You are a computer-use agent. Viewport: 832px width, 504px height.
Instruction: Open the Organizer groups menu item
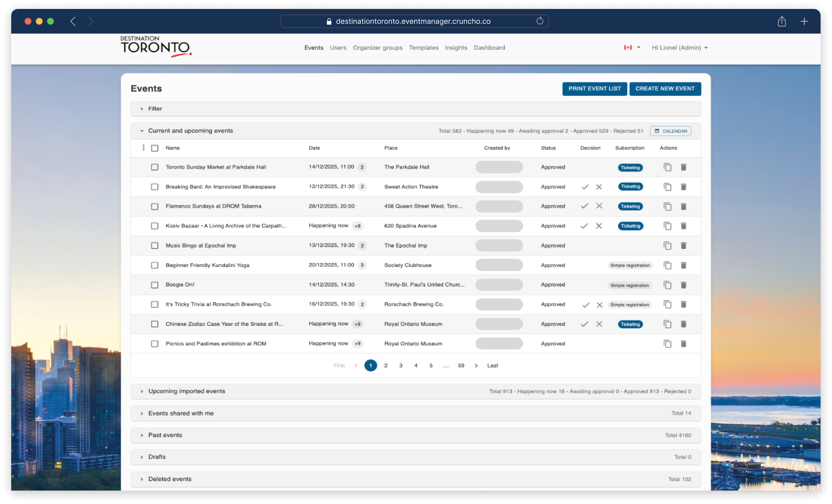(378, 47)
